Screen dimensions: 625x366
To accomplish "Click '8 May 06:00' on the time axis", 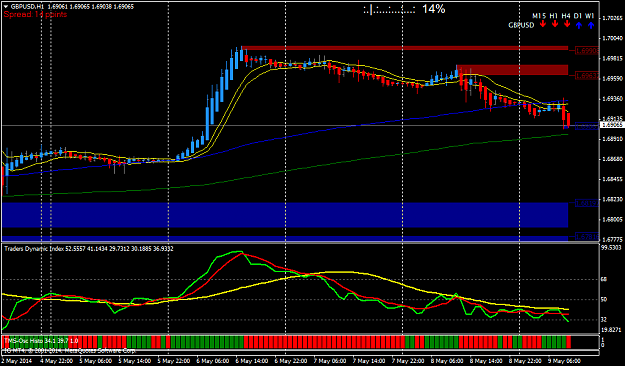I will 446,361.
